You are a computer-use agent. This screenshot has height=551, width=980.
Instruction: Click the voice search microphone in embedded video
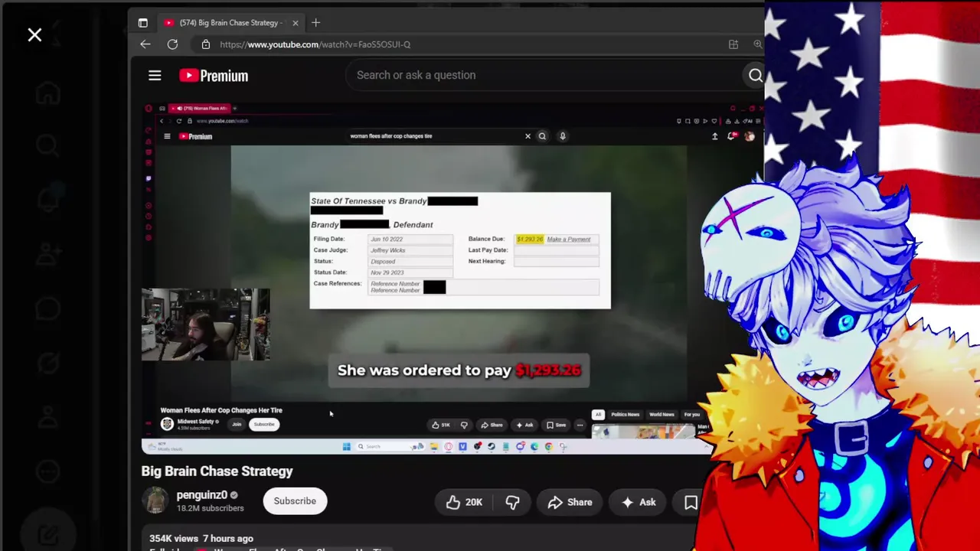pyautogui.click(x=563, y=136)
